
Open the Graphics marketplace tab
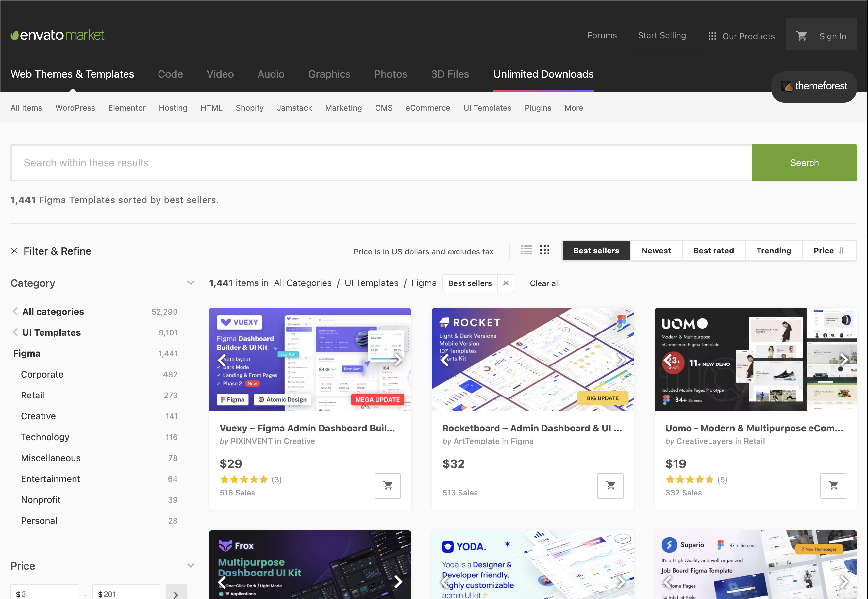pos(329,74)
